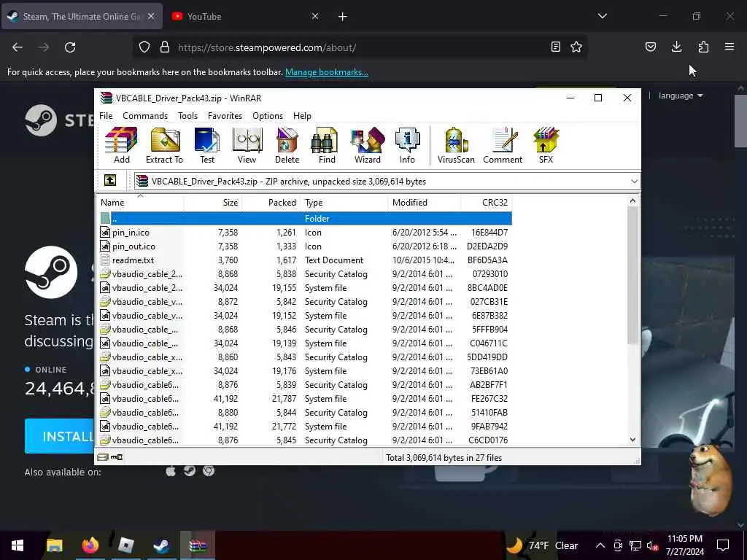
Task: Open the Commands menu
Action: [145, 116]
